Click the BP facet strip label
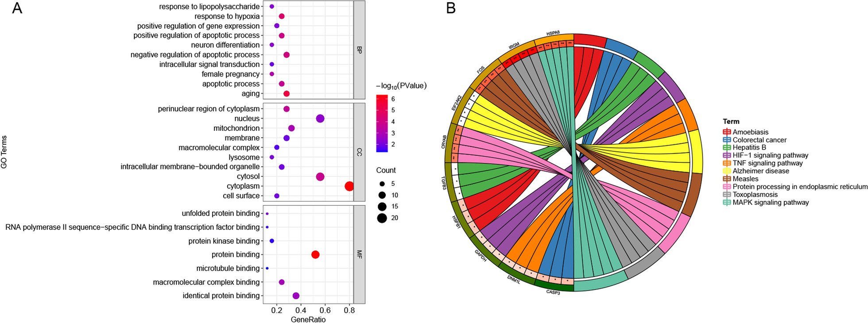Viewport: 868px width, 323px height. coord(360,50)
